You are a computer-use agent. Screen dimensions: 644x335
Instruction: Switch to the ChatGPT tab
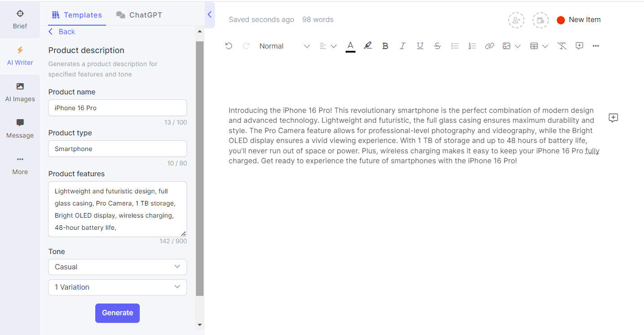[x=139, y=15]
